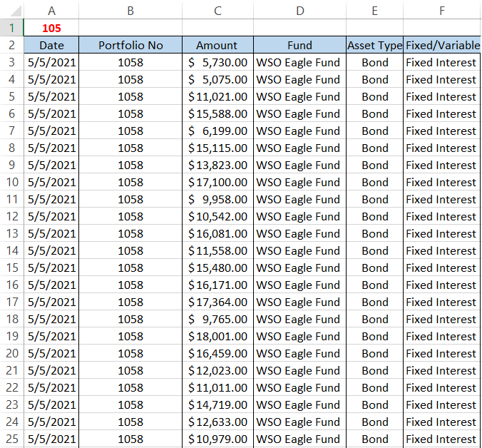Select column A header
The height and width of the screenshot is (448, 482).
click(x=51, y=11)
